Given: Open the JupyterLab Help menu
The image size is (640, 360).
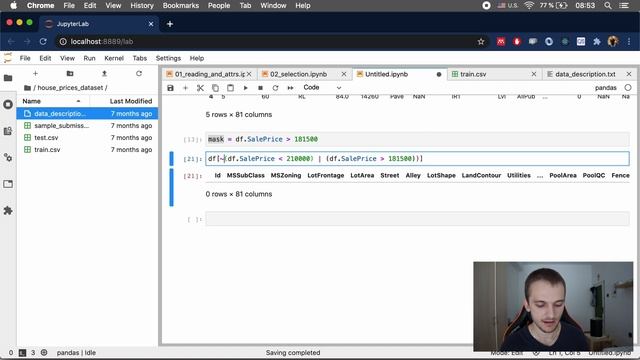Looking at the screenshot, I should pyautogui.click(x=197, y=58).
